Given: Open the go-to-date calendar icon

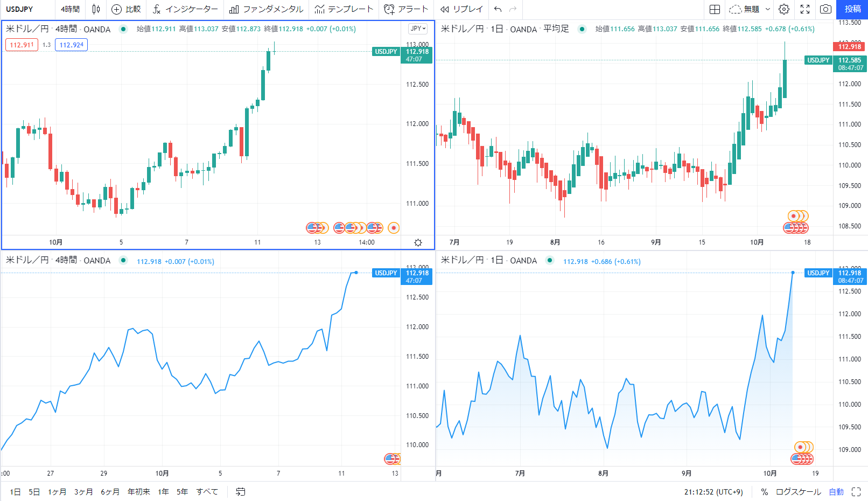Looking at the screenshot, I should click(x=241, y=492).
